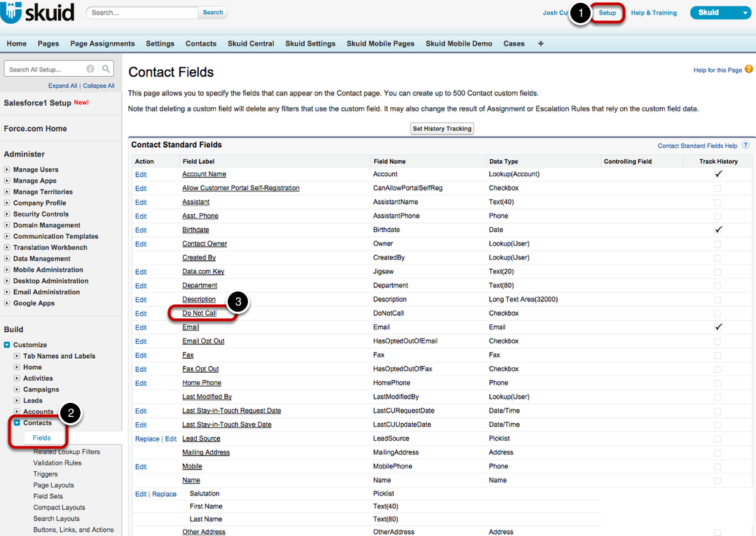Click the info icon in setup search
Viewport: 756px width, 536px height.
pyautogui.click(x=90, y=69)
